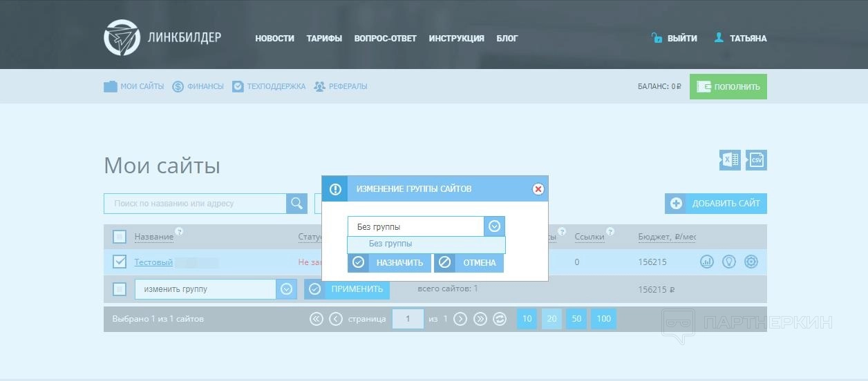The image size is (868, 381).
Task: Go to Финансы section
Action: pyautogui.click(x=198, y=86)
